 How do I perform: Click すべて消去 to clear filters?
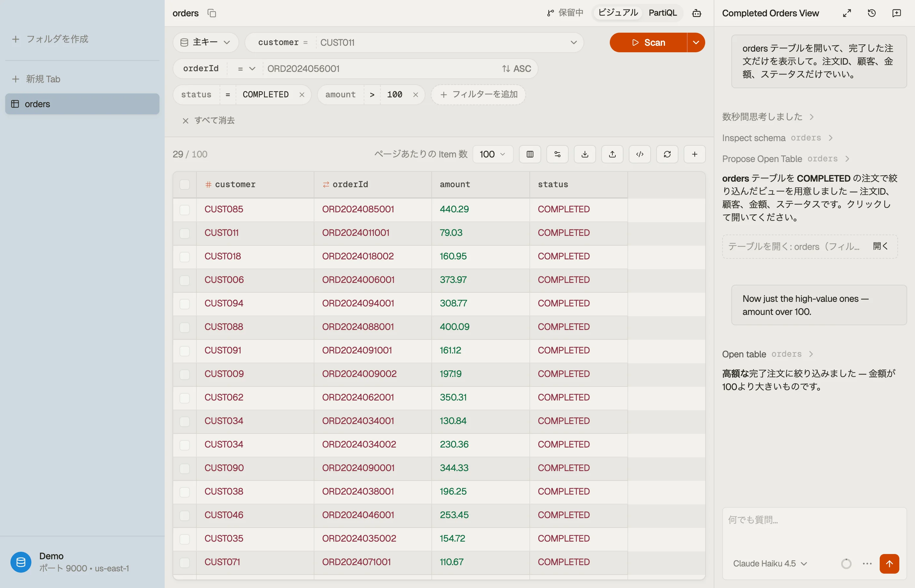point(208,121)
